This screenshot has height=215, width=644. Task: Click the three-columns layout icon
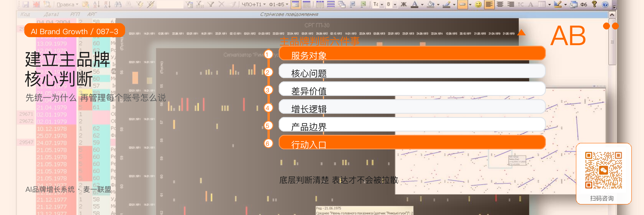point(320,4)
